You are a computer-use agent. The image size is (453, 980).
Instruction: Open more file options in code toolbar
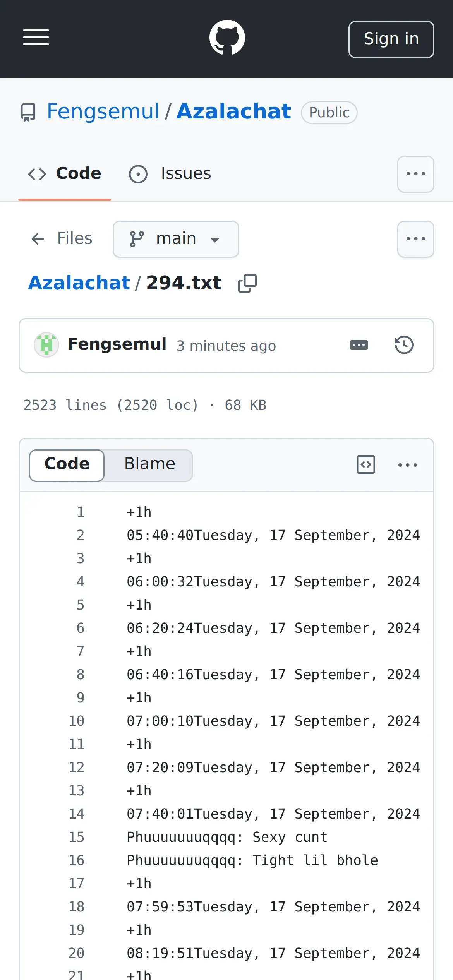(407, 465)
